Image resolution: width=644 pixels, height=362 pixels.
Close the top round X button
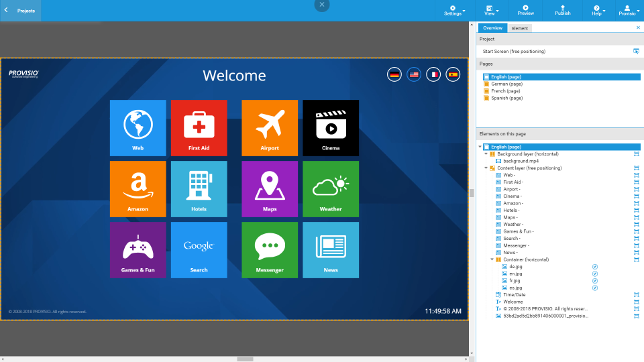pos(322,5)
